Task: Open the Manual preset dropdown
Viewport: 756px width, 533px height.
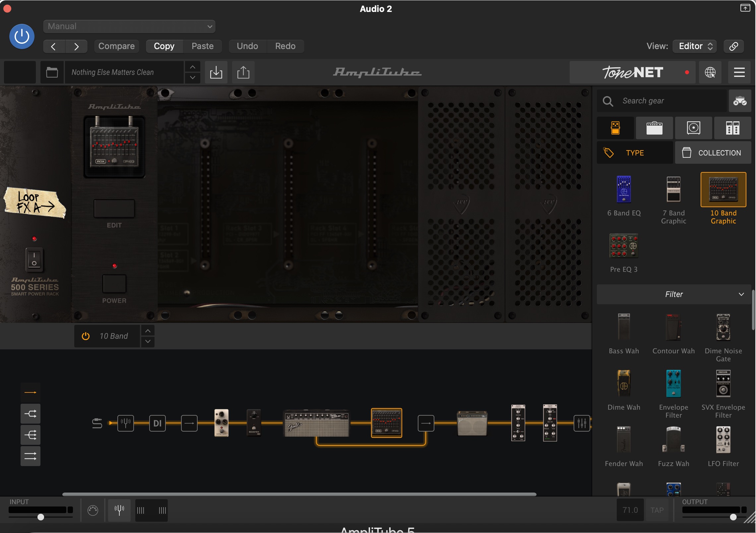Action: [129, 27]
